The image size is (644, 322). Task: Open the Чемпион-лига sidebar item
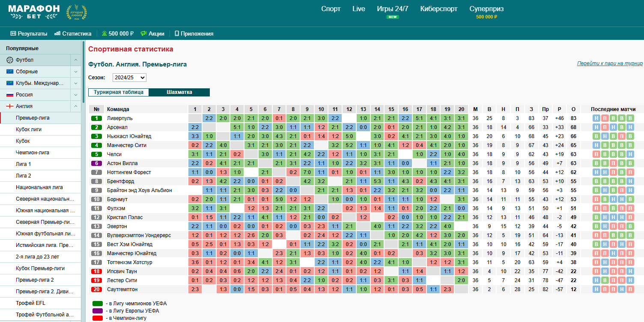tap(40, 153)
